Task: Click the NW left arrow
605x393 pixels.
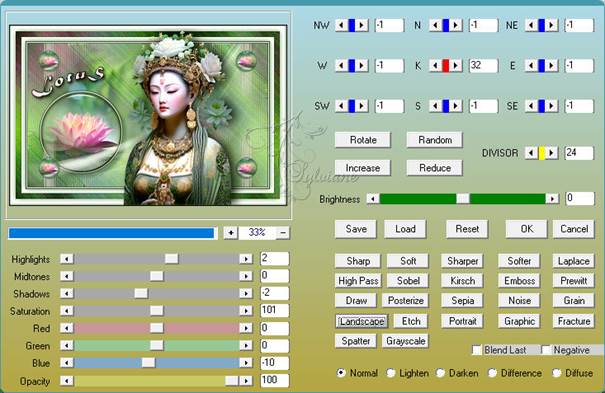Action: [341, 25]
